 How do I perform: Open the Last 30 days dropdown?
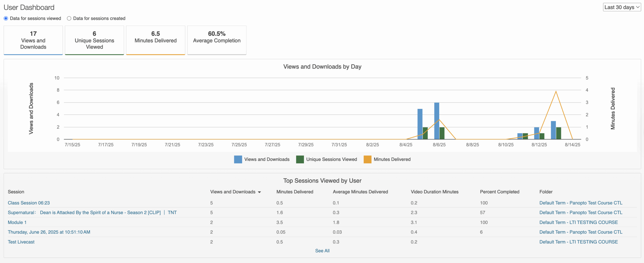tap(622, 7)
